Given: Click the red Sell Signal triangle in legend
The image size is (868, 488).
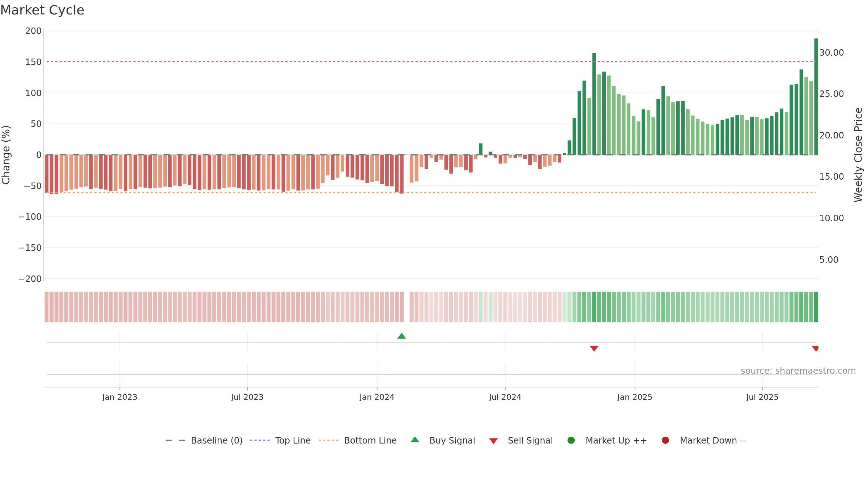Looking at the screenshot, I should point(493,441).
